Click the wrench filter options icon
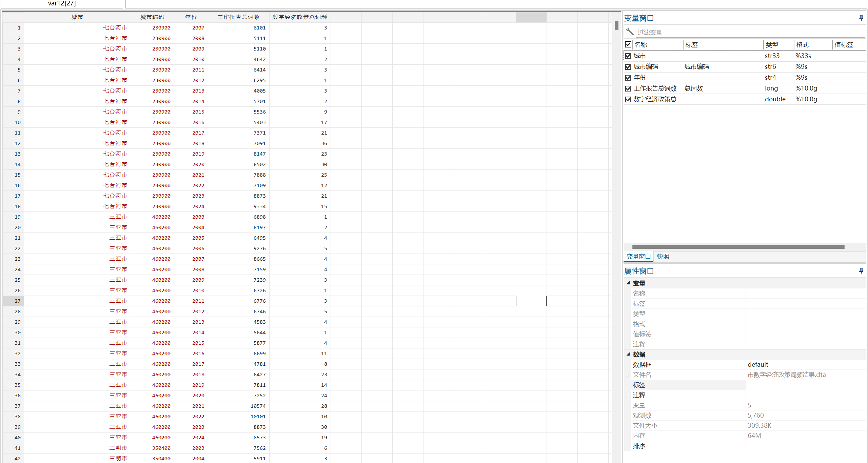Screen dimensions: 868x463 pyautogui.click(x=630, y=32)
